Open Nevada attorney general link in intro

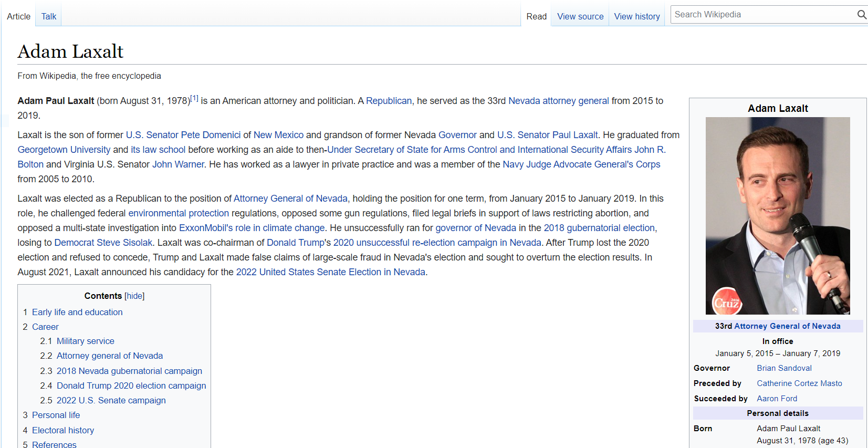click(x=559, y=101)
